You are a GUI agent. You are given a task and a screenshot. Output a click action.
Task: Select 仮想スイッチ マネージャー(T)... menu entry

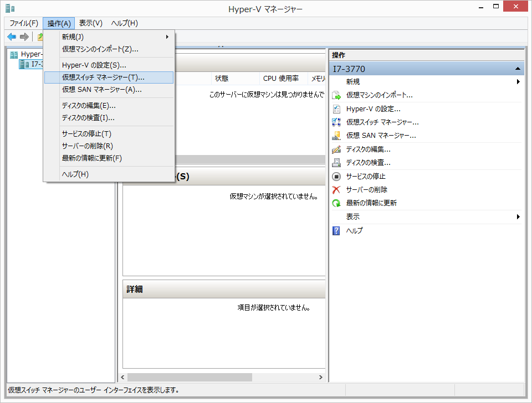point(109,77)
